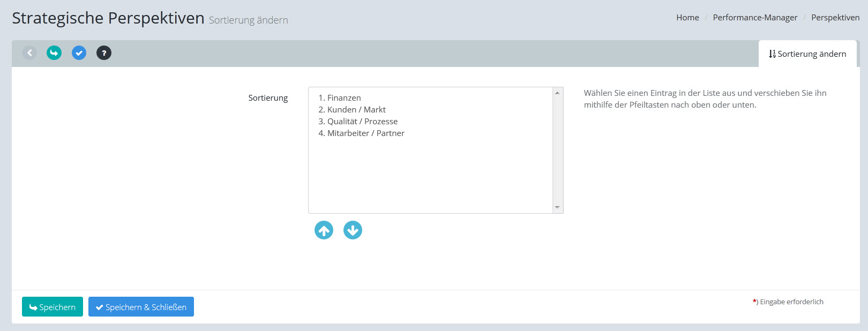This screenshot has width=868, height=331.
Task: Click empty area inside Sortierung listbox
Action: point(429,177)
